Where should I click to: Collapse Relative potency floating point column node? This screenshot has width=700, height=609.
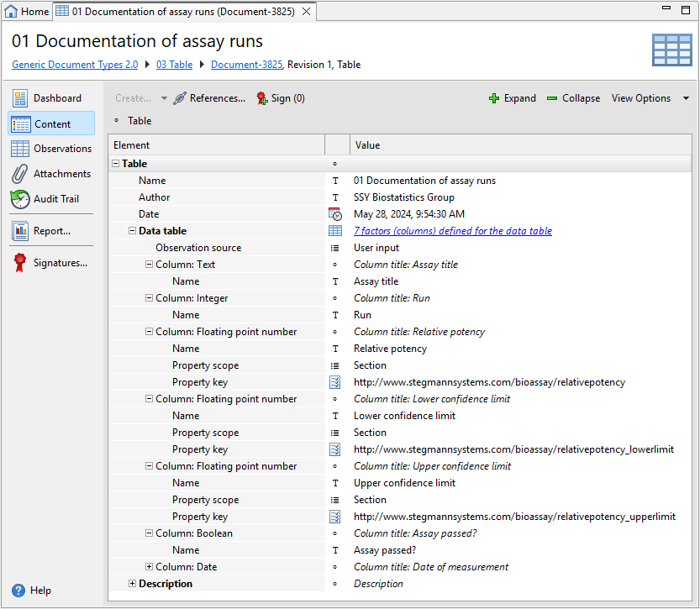tap(149, 332)
